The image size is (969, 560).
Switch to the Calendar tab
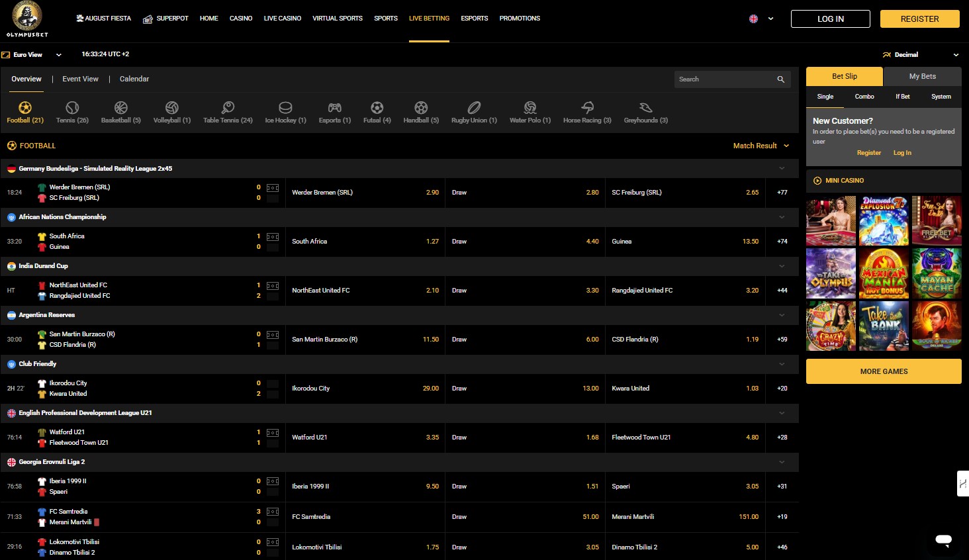[x=134, y=79]
